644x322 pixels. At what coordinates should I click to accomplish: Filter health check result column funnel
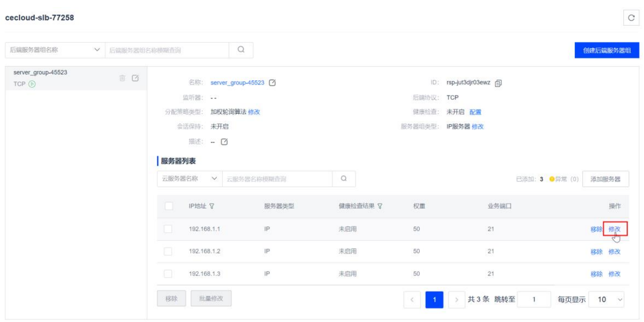coord(379,206)
